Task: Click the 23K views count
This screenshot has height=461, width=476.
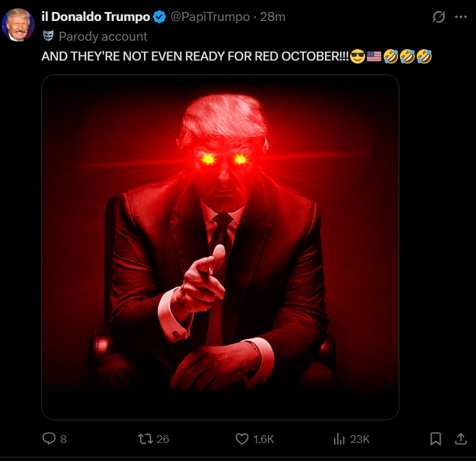Action: (360, 439)
